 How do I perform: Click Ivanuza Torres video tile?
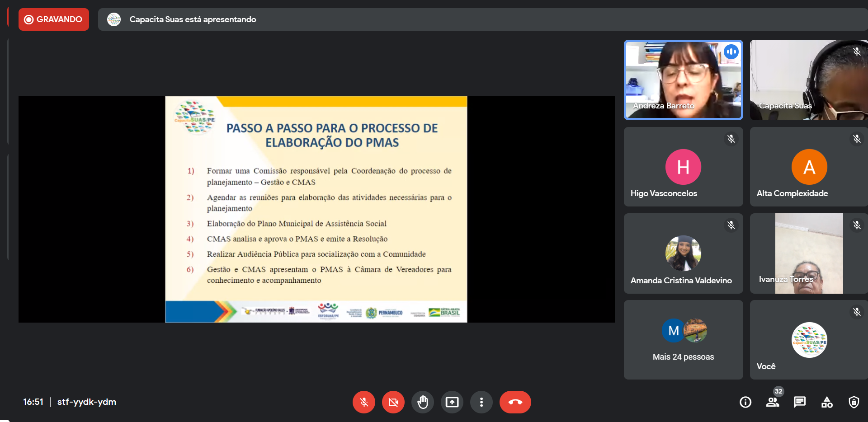point(808,253)
